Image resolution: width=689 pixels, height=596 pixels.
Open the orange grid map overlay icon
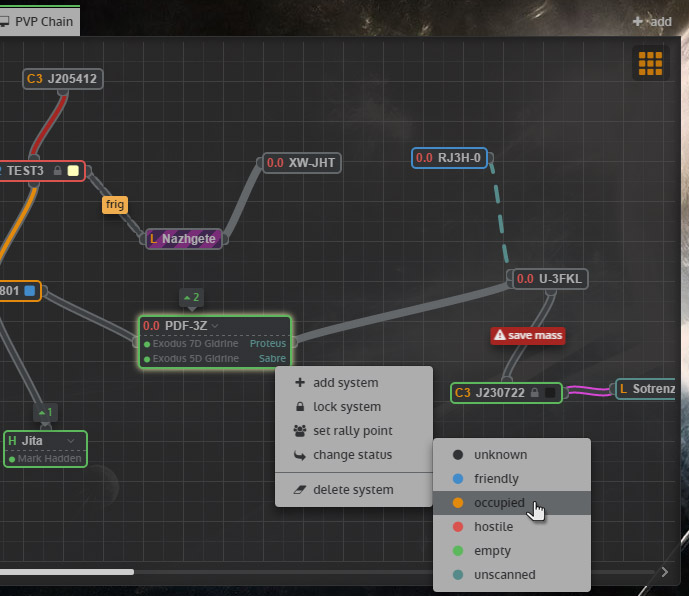click(650, 63)
